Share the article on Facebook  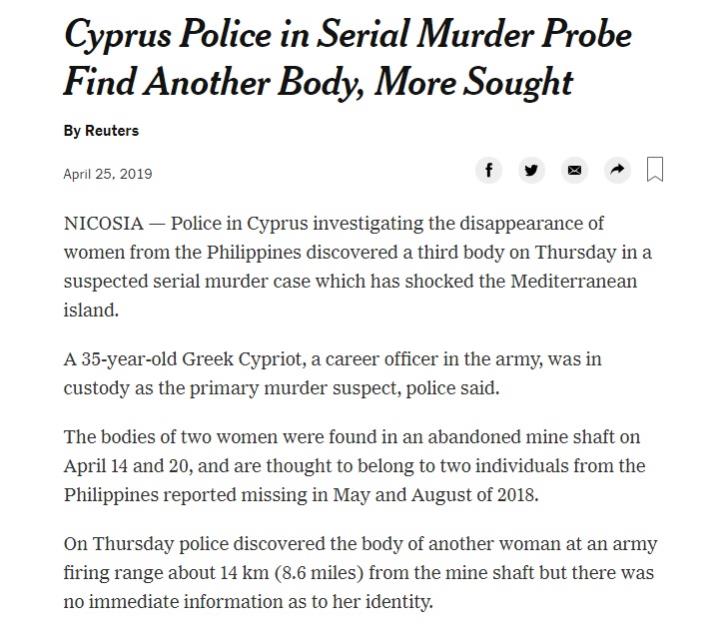tap(488, 170)
